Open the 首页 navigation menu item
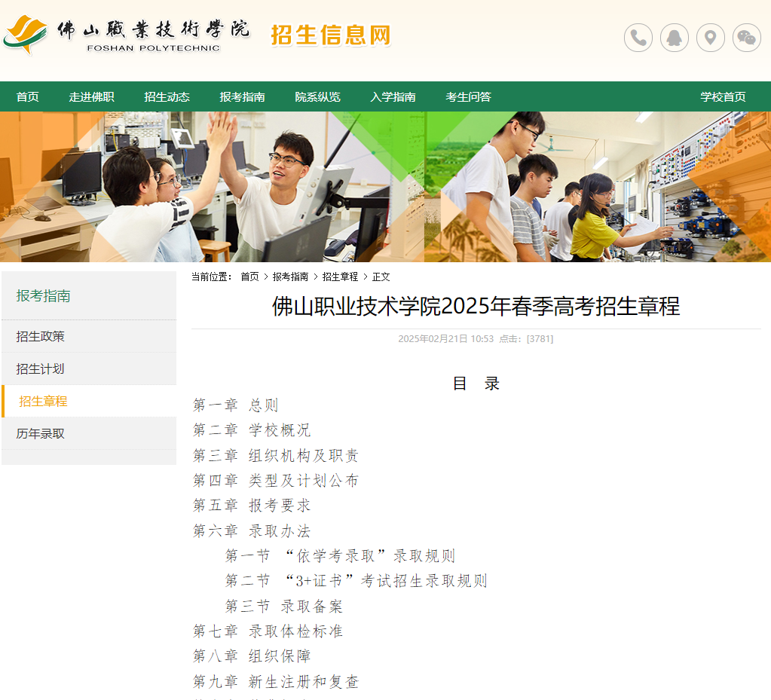 tap(27, 96)
